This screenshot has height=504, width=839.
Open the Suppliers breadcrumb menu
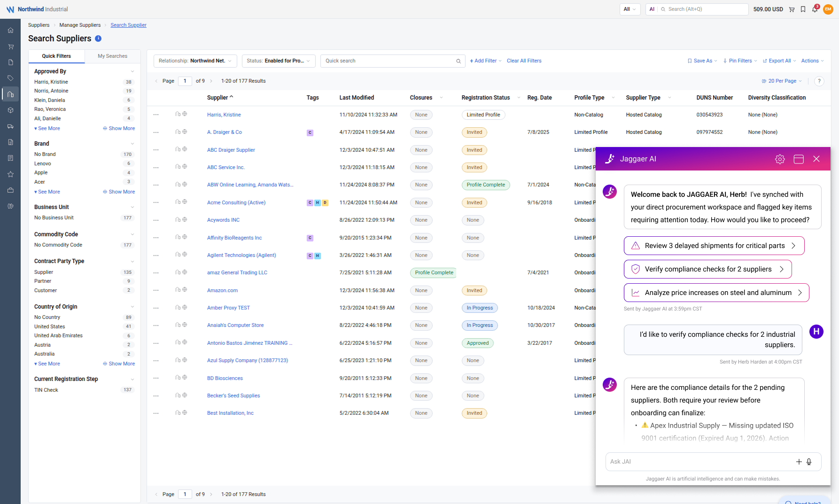coord(39,25)
